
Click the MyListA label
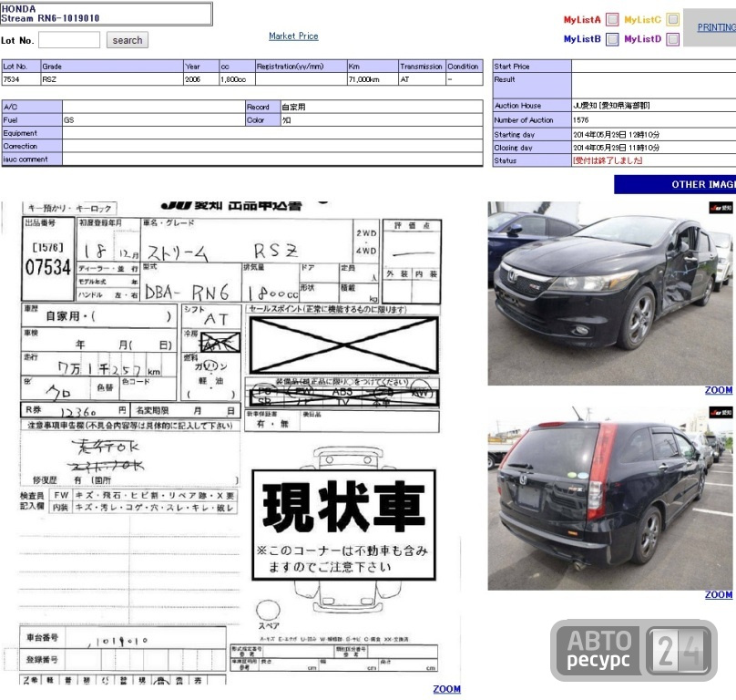[582, 20]
